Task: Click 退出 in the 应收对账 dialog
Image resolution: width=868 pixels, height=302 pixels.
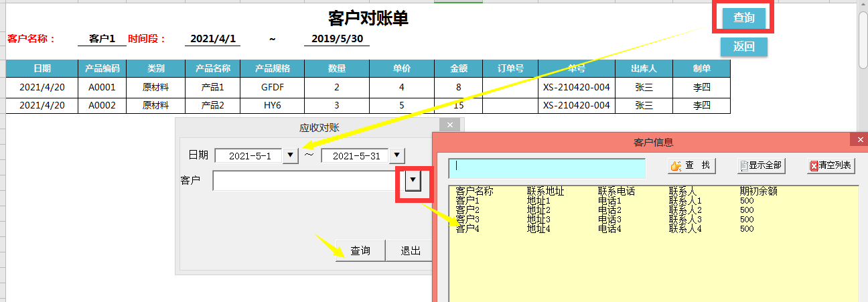Action: pyautogui.click(x=410, y=250)
